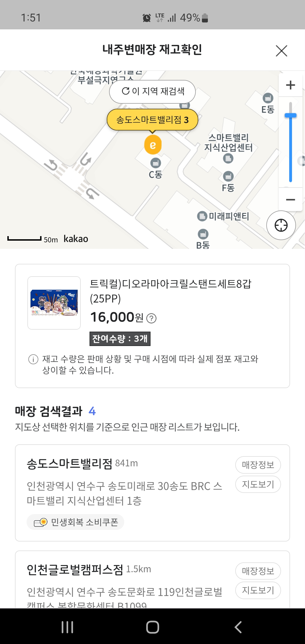Viewport: 305px width, 644px height.
Task: Tap the price help question mark icon
Action: (152, 318)
